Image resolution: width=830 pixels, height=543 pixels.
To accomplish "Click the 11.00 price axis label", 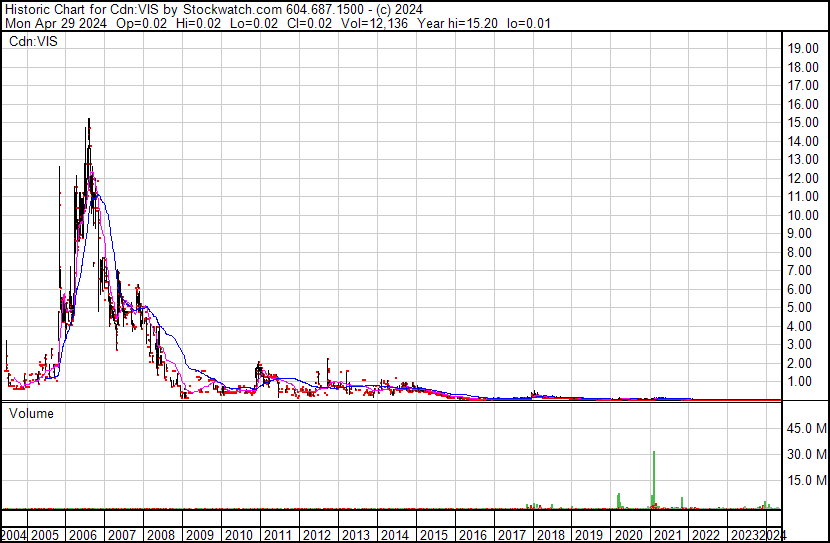I will [x=803, y=196].
